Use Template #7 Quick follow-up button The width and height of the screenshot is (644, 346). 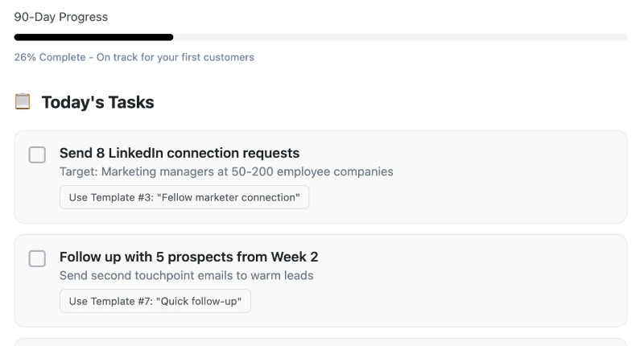(155, 301)
